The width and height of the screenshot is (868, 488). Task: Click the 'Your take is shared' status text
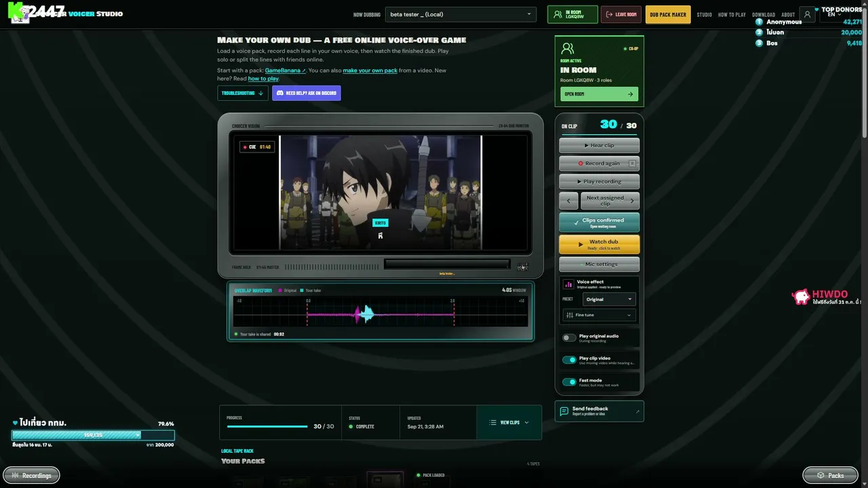pyautogui.click(x=256, y=334)
